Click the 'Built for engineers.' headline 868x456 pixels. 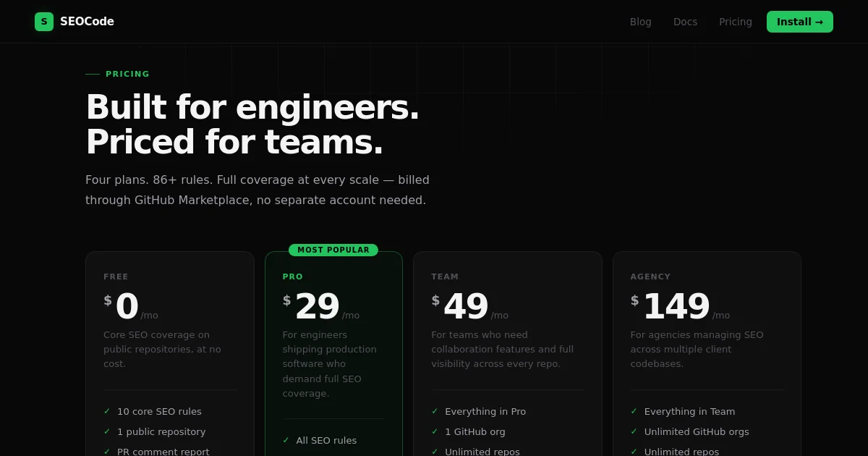[252, 107]
